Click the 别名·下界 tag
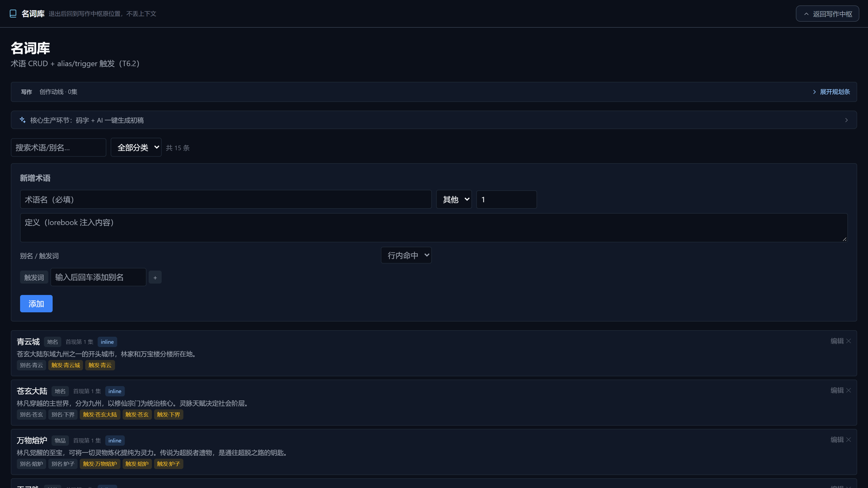This screenshot has width=868, height=488. [x=63, y=415]
